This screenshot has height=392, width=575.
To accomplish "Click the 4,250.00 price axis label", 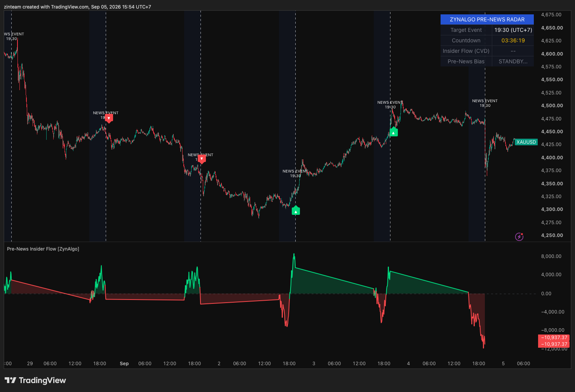I will pyautogui.click(x=552, y=235).
